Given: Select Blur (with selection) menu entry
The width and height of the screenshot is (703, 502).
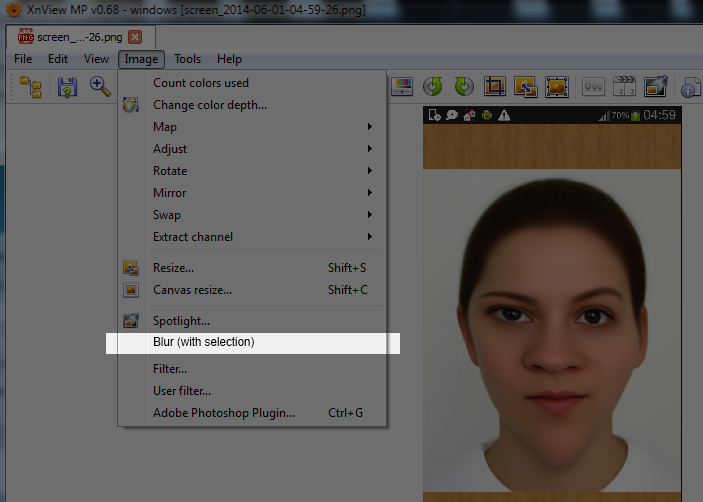Looking at the screenshot, I should point(204,342).
